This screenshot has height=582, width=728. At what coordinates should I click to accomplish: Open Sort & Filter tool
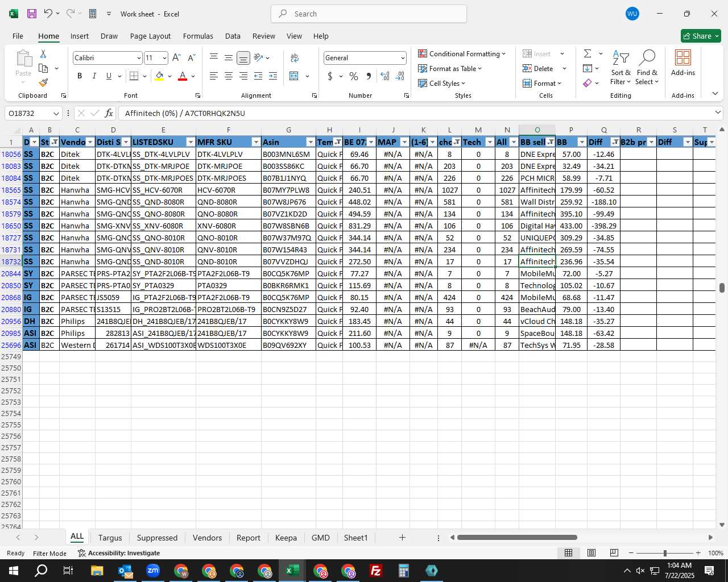(621, 68)
